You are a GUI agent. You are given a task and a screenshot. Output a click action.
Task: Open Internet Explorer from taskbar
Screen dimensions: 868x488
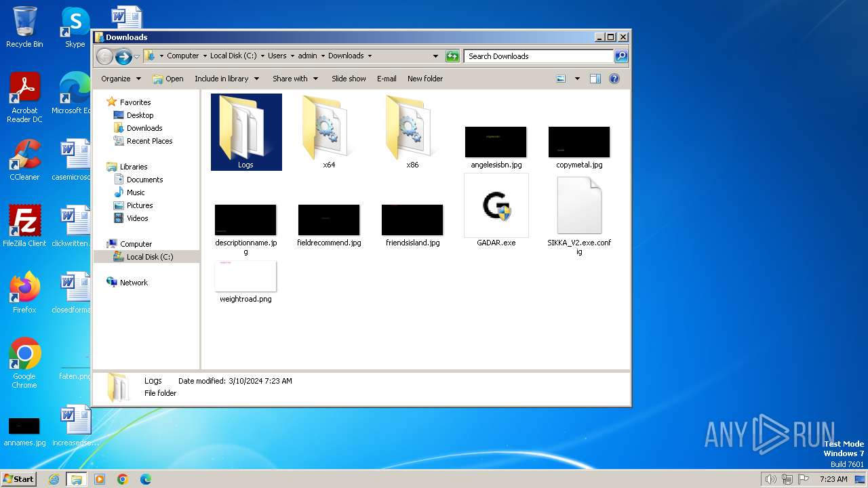pos(54,479)
